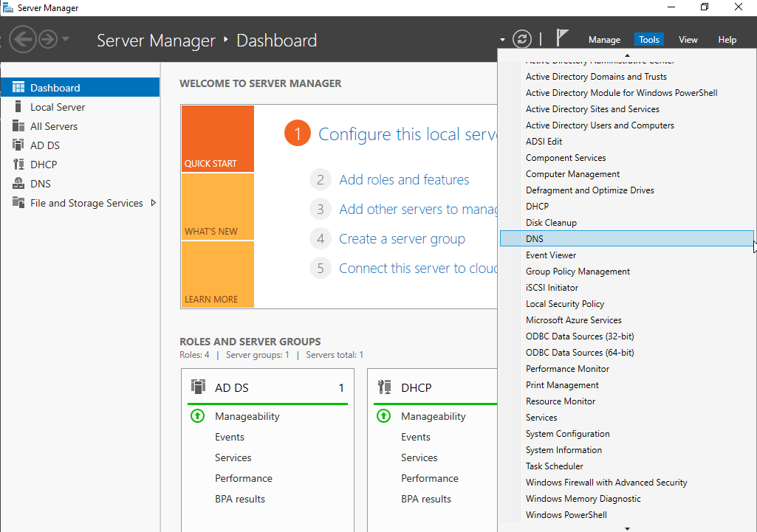Choose Performance Monitor from Tools menu
The width and height of the screenshot is (757, 532).
click(627, 369)
